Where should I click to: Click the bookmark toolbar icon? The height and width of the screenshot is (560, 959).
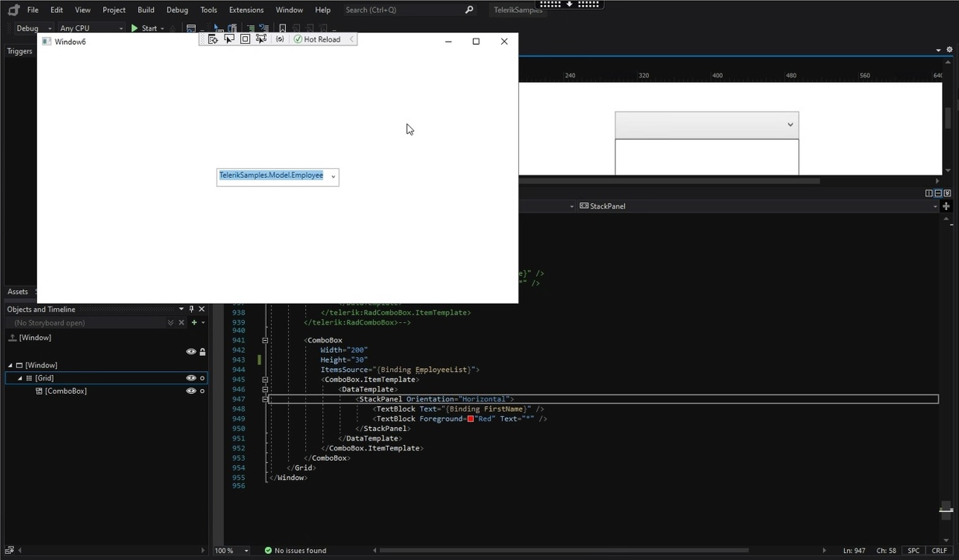(x=282, y=28)
